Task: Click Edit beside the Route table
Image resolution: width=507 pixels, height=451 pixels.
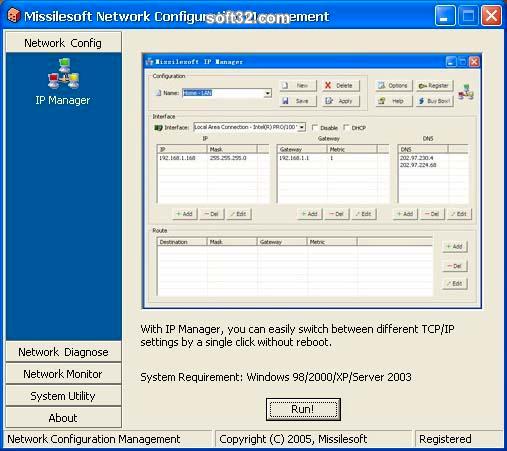Action: (455, 284)
